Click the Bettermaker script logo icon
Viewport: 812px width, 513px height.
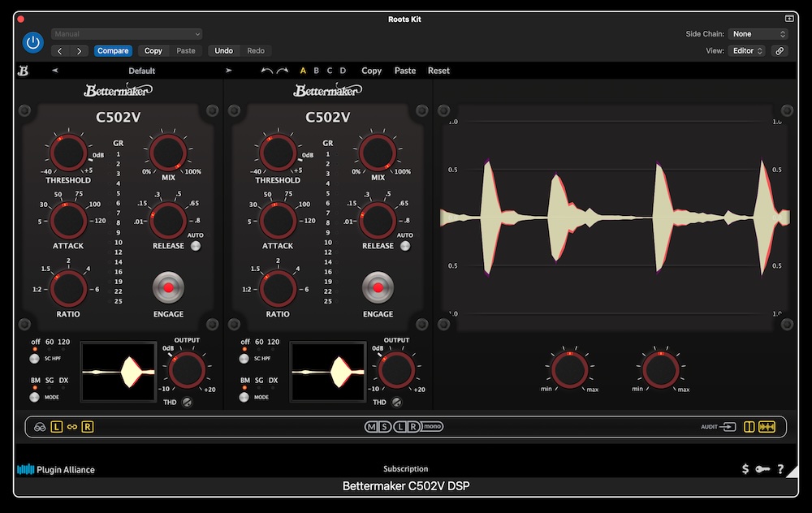coord(24,71)
